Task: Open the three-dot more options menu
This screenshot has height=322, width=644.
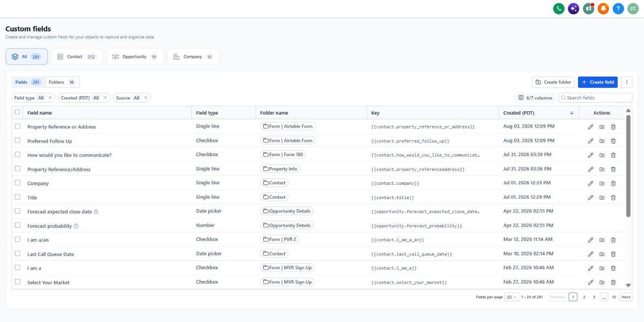Action: coord(626,82)
